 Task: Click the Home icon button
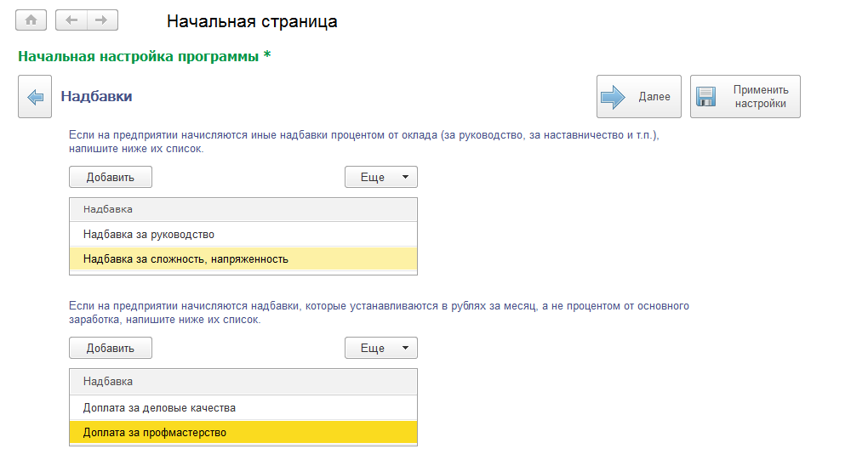click(x=31, y=20)
